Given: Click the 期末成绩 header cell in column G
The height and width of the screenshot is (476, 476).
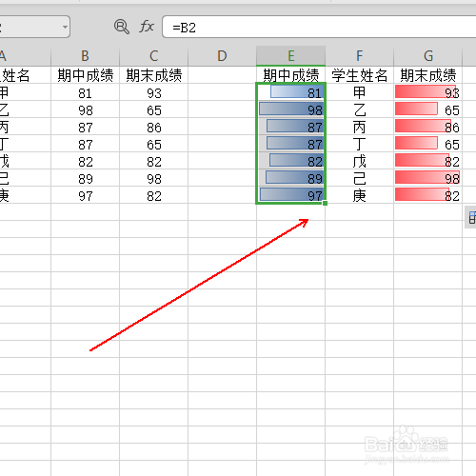Looking at the screenshot, I should (428, 75).
